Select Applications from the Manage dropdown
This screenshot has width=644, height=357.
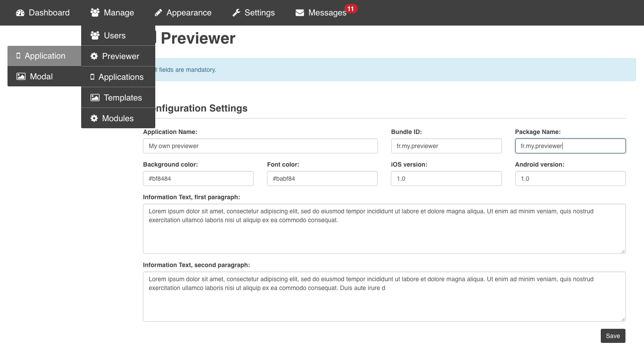120,77
